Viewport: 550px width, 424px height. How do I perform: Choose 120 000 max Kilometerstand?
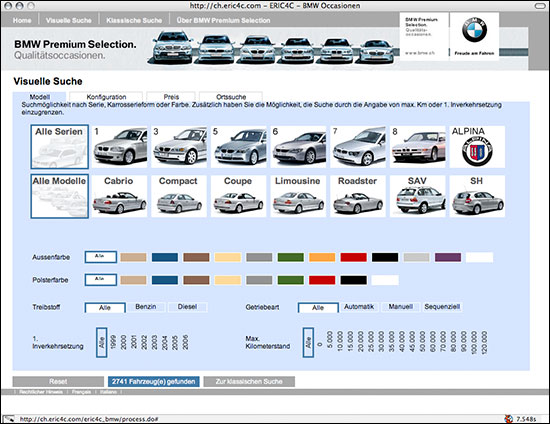click(x=484, y=342)
